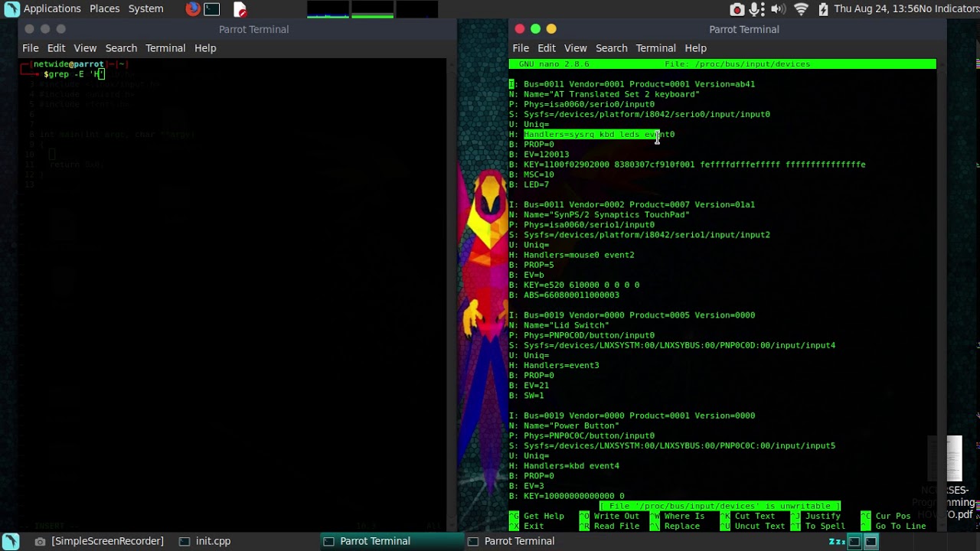
Task: Switch to the second workspace in switcher
Action: [x=871, y=542]
